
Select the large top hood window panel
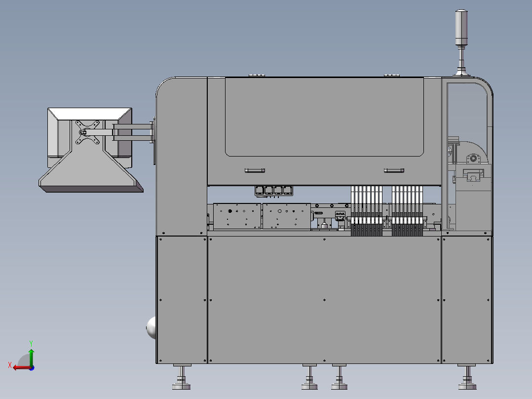point(324,117)
